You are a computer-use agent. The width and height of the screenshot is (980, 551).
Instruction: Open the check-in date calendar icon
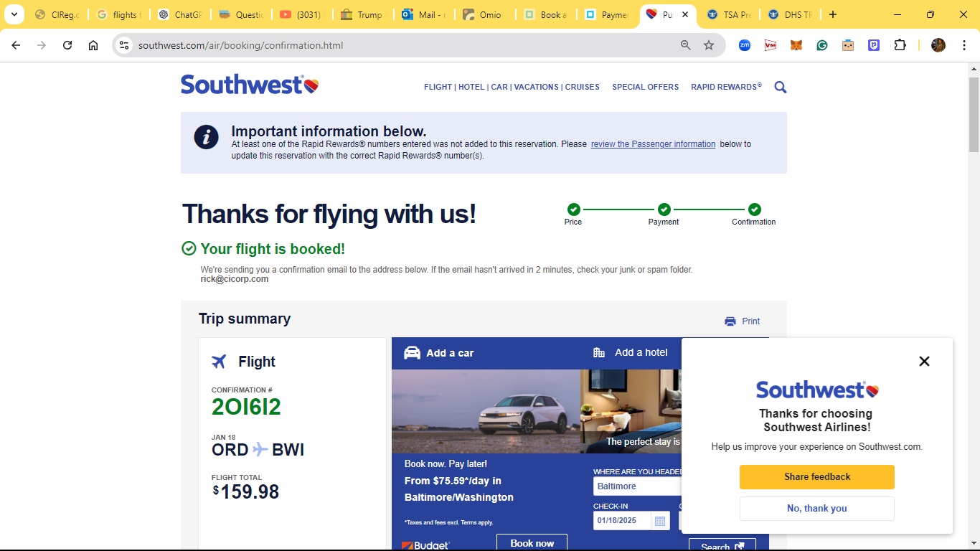tap(659, 521)
